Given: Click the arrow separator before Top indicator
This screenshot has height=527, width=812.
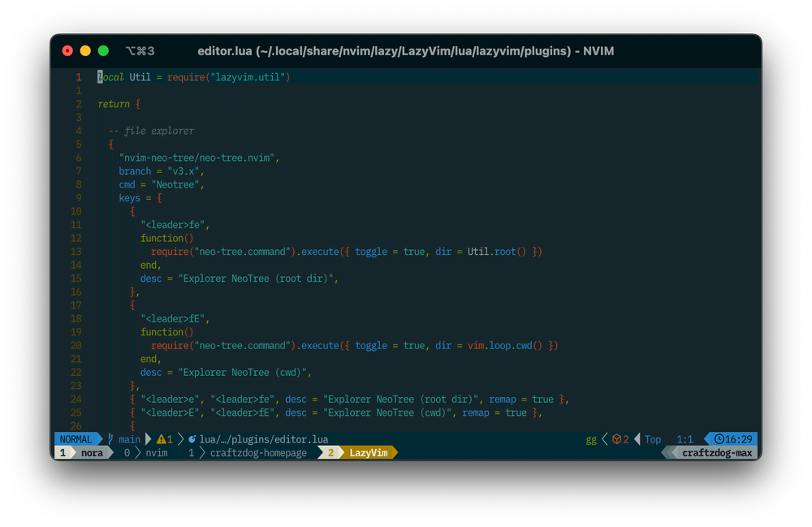Looking at the screenshot, I should pos(639,438).
